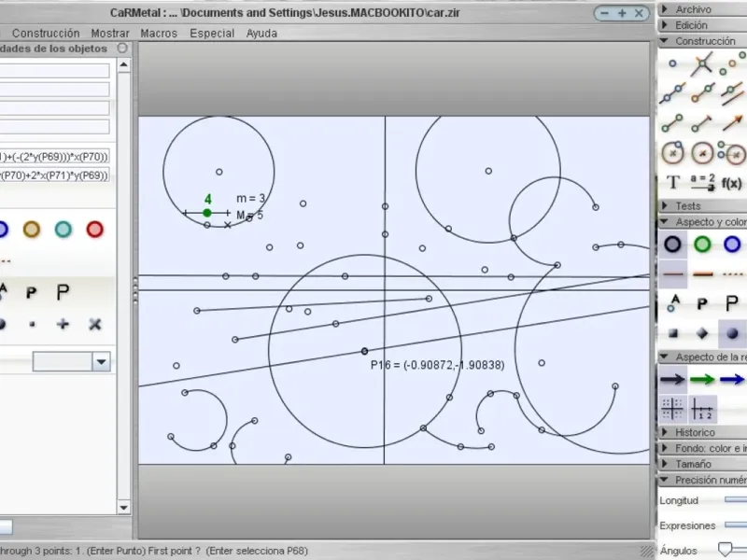The image size is (747, 560).
Task: Toggle large P label in right palette
Action: tap(732, 302)
